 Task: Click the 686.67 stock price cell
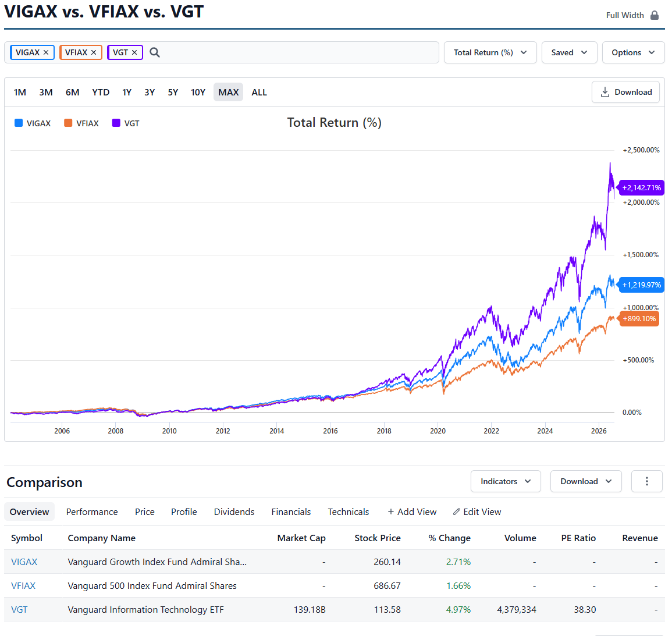(x=387, y=586)
